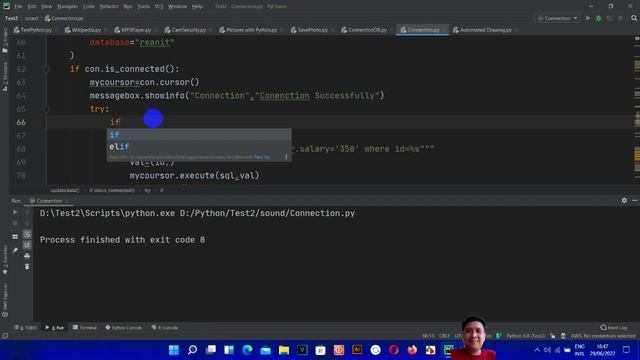Toggle fold marker at line 62
This screenshot has height=360, width=640.
46,69
